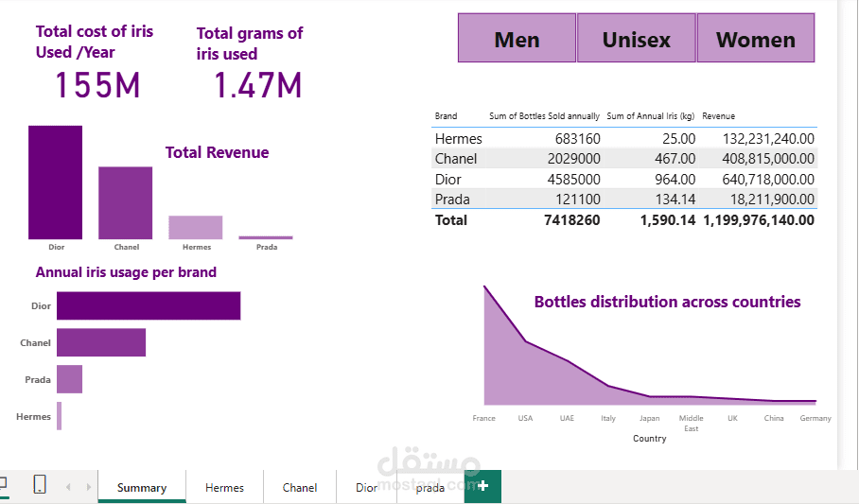Add a new page with plus button
The height and width of the screenshot is (504, 859).
pos(482,486)
